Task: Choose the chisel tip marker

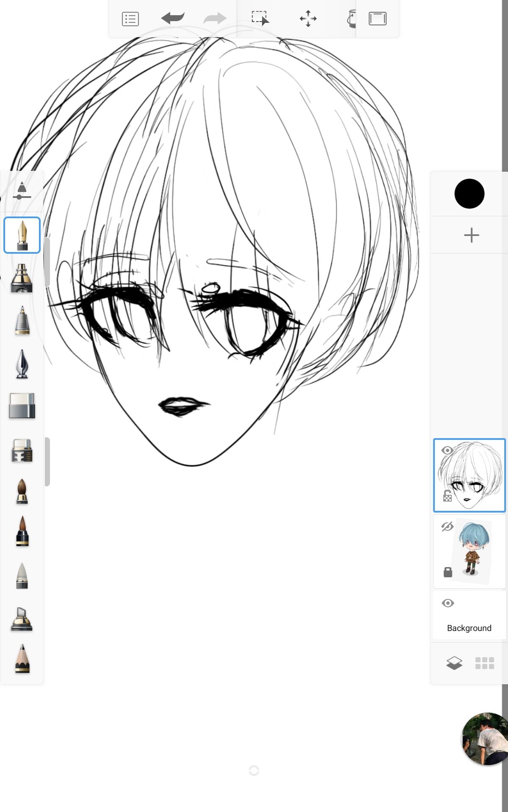Action: tap(22, 619)
